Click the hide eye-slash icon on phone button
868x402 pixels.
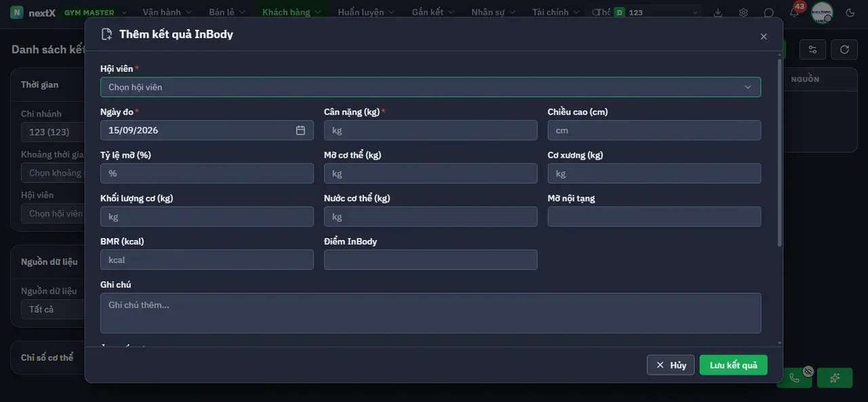pyautogui.click(x=808, y=371)
